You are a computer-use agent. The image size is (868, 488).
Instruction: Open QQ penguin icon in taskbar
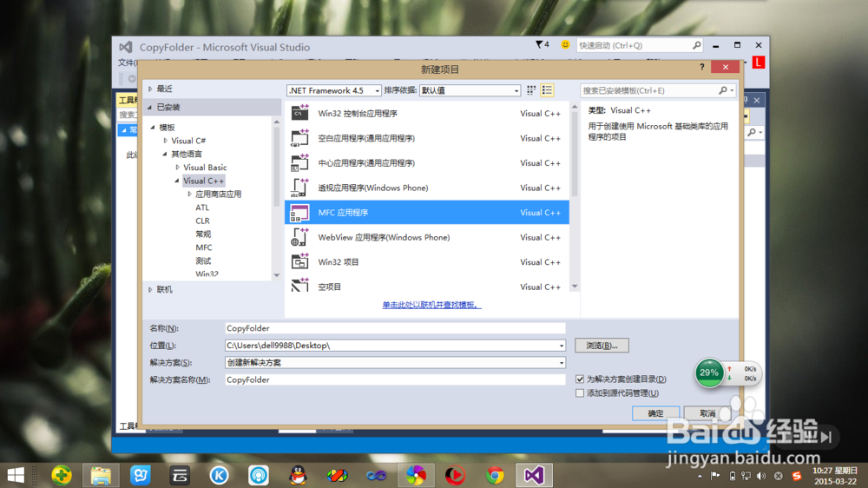point(298,475)
